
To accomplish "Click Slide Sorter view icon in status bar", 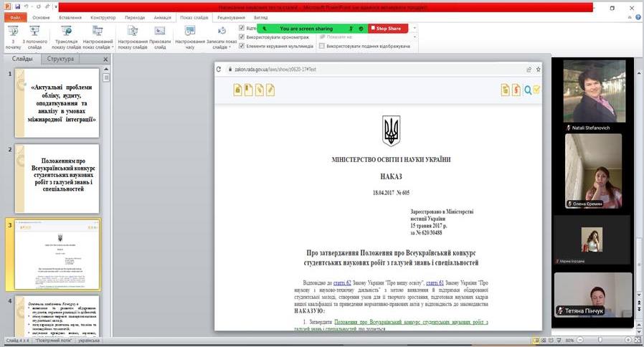I will point(544,341).
